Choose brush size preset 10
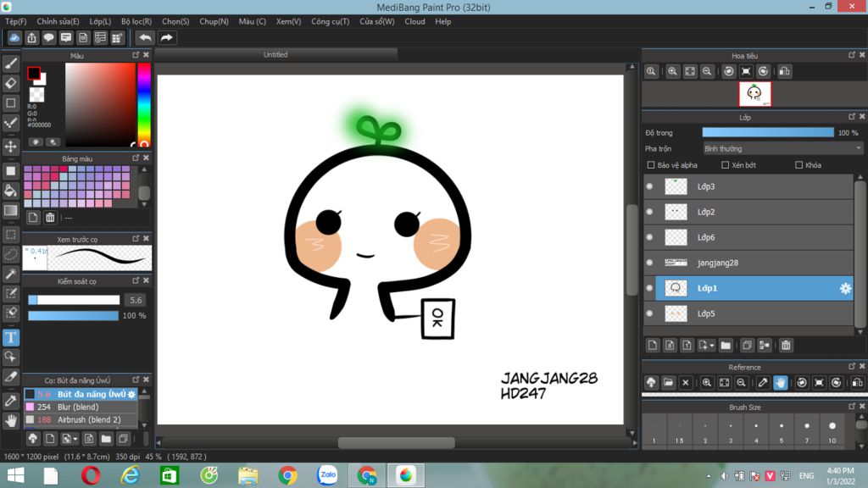The width and height of the screenshot is (868, 488). (x=832, y=431)
